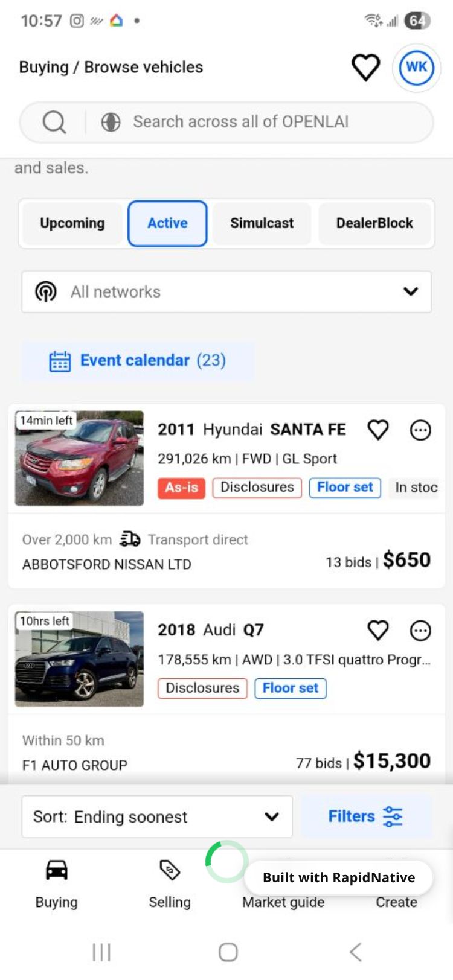Go to the Selling tab
Screen dimensions: 453x980
(170, 882)
